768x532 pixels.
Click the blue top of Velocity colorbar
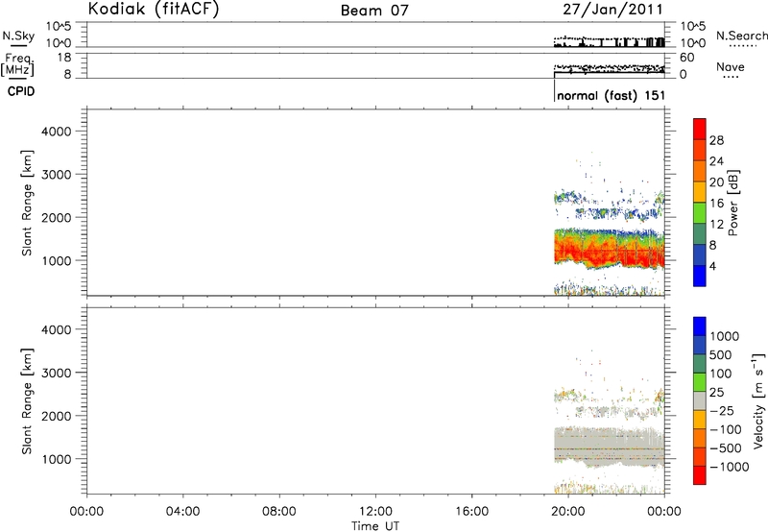(x=700, y=326)
